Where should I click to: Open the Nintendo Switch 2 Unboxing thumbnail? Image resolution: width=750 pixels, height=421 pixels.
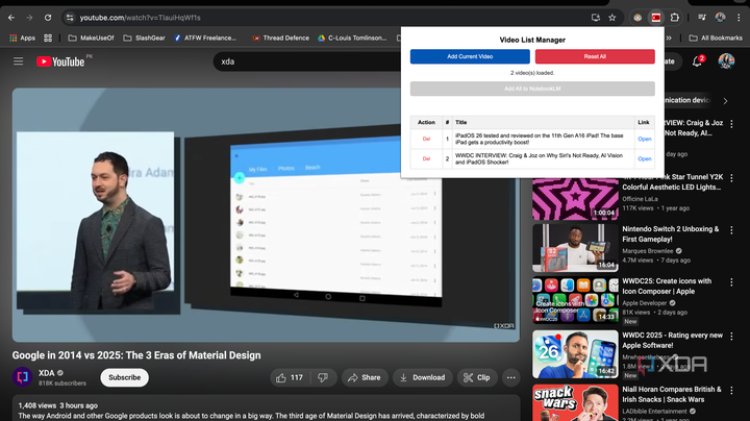point(575,248)
